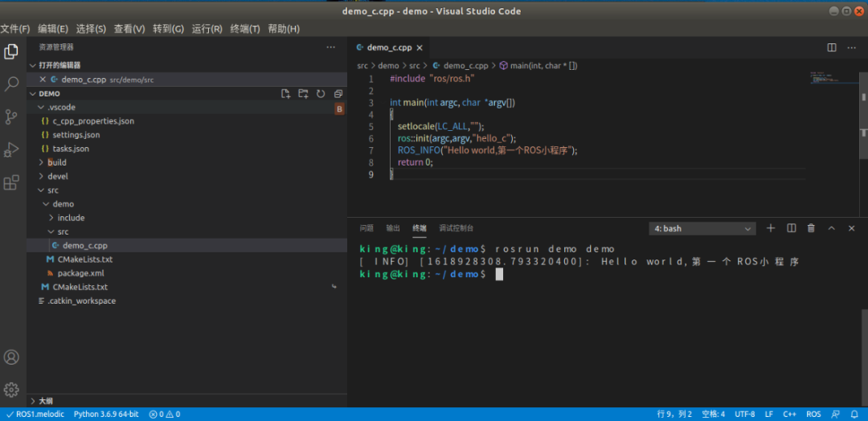Click the feedback icon in status bar

point(835,415)
